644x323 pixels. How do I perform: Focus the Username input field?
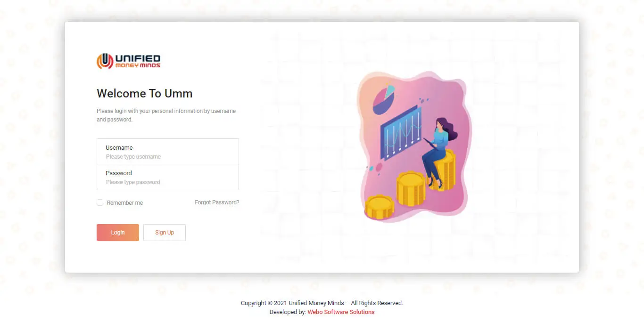168,157
